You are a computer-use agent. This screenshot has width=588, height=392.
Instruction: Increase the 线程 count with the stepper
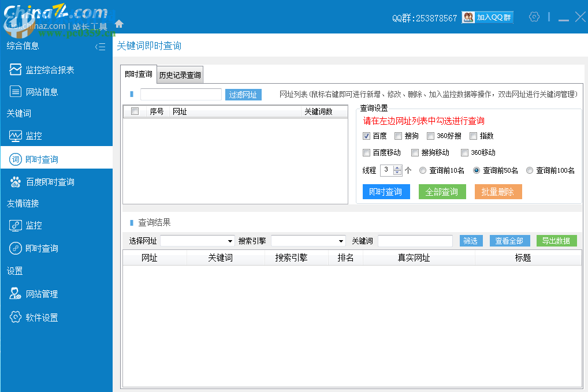pos(398,167)
